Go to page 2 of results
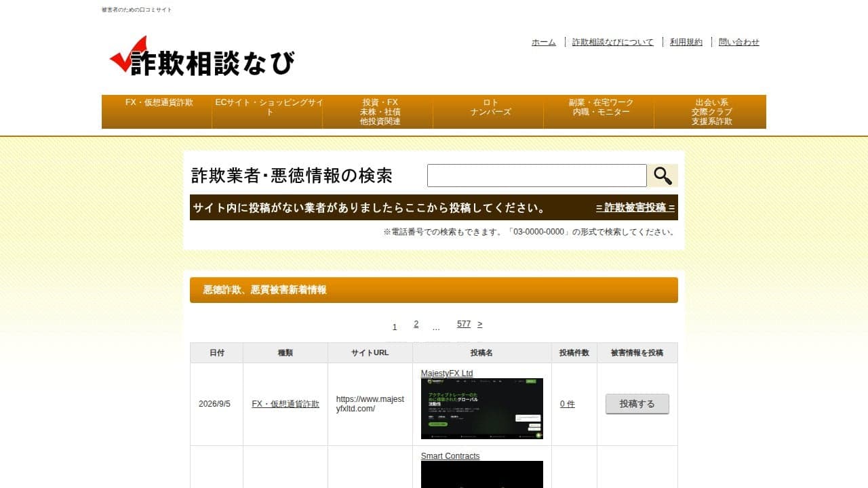 tap(416, 324)
